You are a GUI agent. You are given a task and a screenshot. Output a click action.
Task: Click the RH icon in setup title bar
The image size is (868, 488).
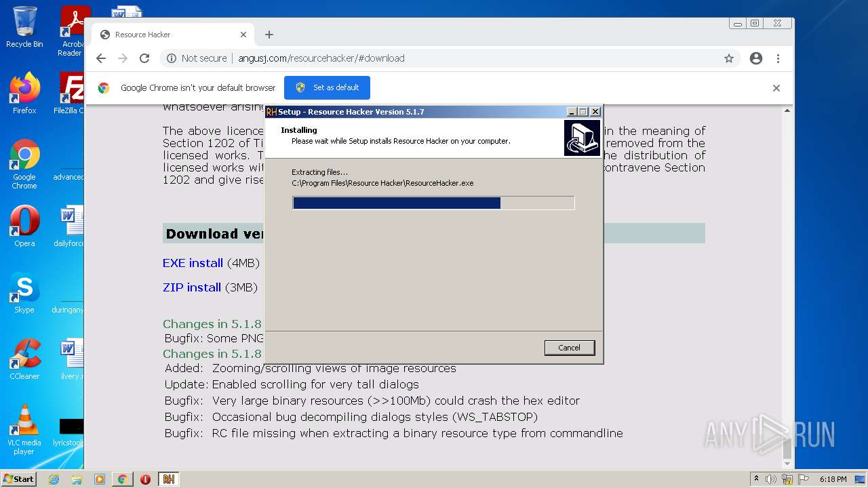click(271, 112)
